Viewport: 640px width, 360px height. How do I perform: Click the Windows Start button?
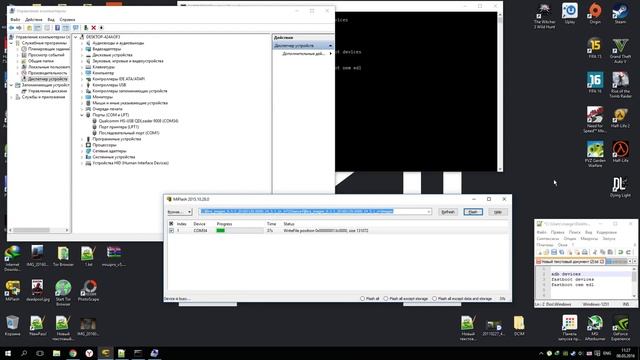tap(8, 353)
